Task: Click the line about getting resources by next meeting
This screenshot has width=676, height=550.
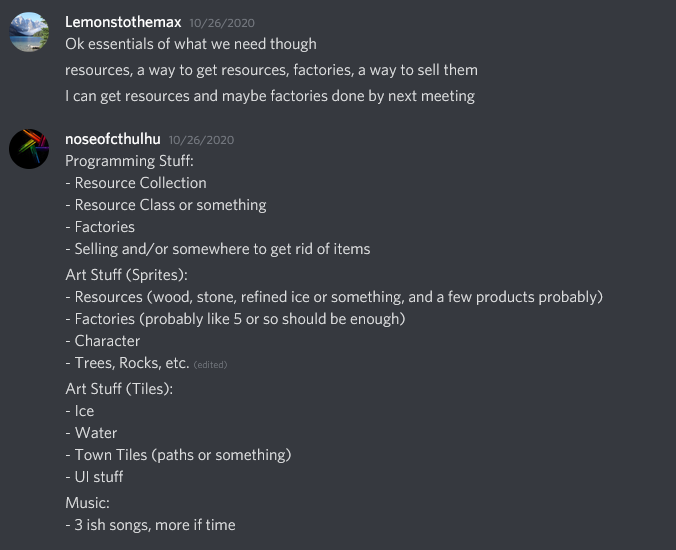Action: pos(270,96)
